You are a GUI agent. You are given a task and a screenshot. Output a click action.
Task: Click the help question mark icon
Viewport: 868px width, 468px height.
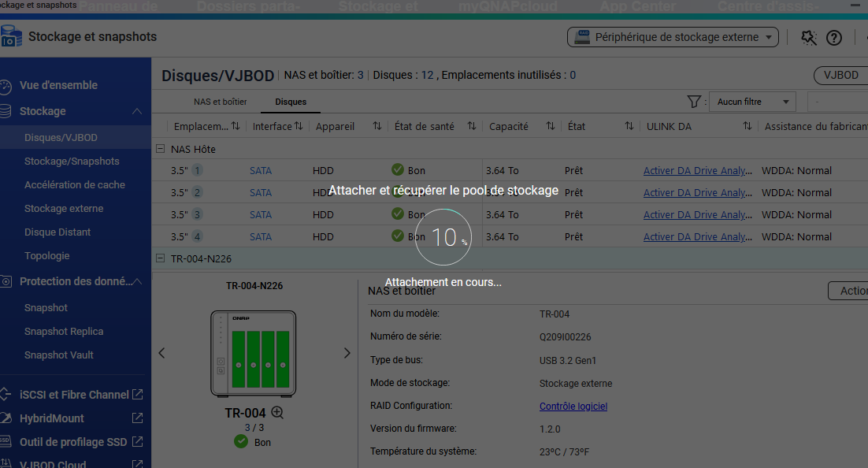click(x=833, y=38)
